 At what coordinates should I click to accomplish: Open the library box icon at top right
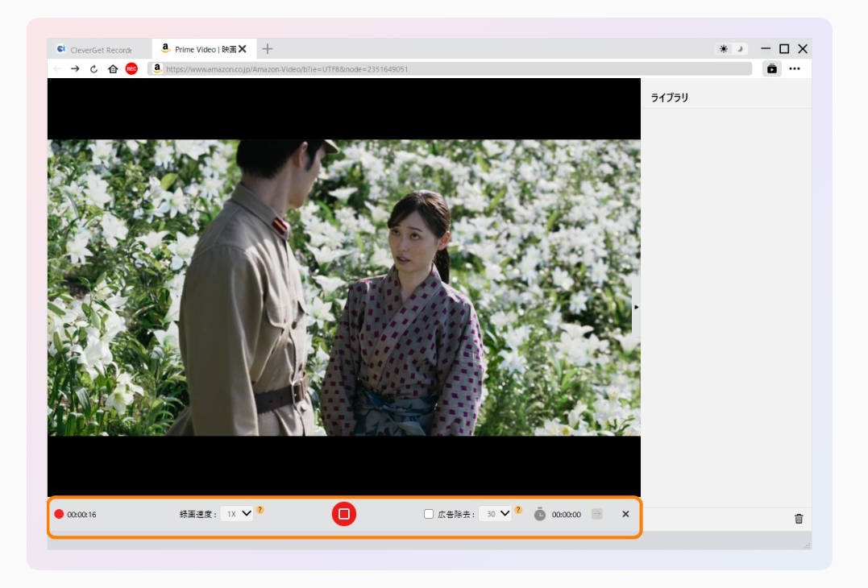coord(771,68)
